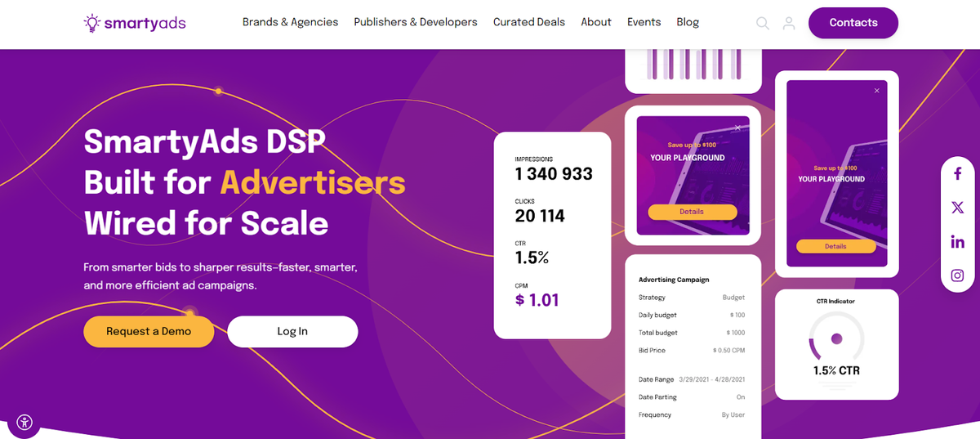Open the search magnifier icon
The image size is (980, 439).
pos(763,24)
